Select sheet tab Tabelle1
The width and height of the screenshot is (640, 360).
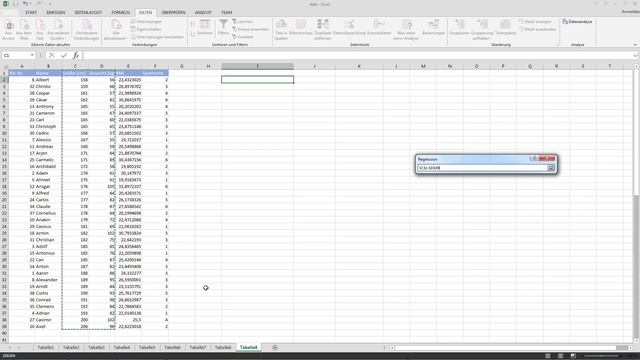coord(46,347)
